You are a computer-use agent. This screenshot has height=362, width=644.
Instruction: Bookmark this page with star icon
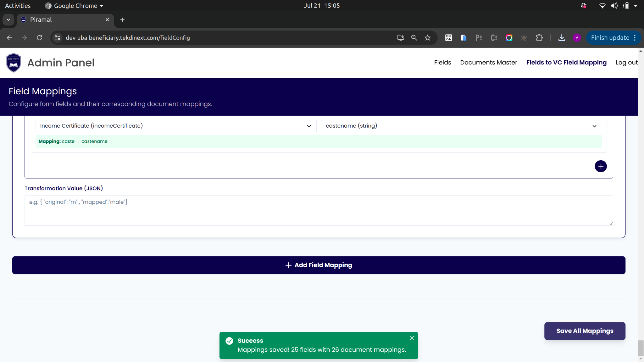(427, 38)
